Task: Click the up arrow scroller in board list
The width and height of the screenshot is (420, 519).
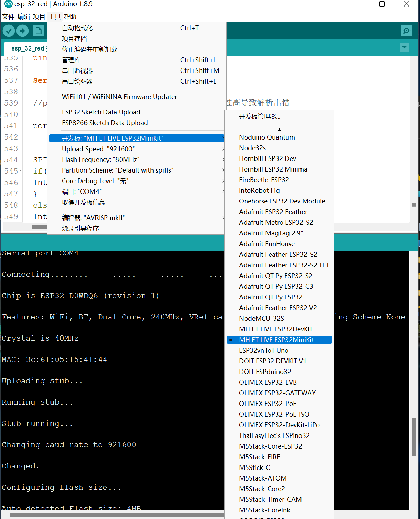Action: 279,129
